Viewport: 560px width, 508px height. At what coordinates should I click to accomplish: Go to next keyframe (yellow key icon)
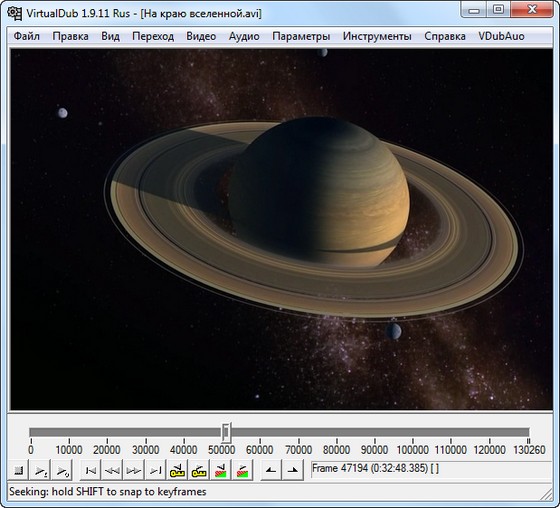point(199,470)
